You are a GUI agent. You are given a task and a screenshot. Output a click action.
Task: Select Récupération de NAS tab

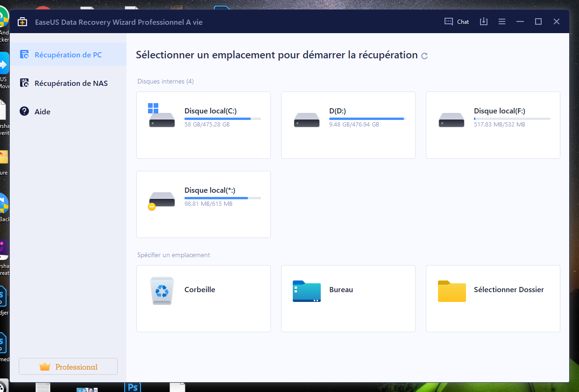(68, 83)
